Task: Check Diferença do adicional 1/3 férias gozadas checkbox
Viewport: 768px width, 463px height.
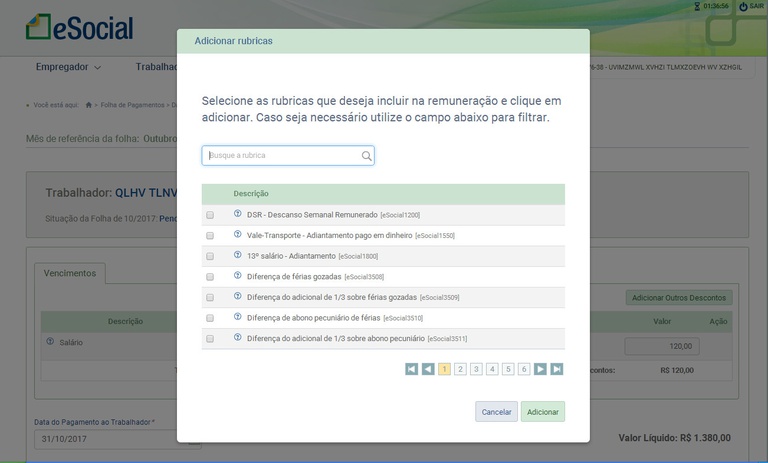Action: coord(210,297)
